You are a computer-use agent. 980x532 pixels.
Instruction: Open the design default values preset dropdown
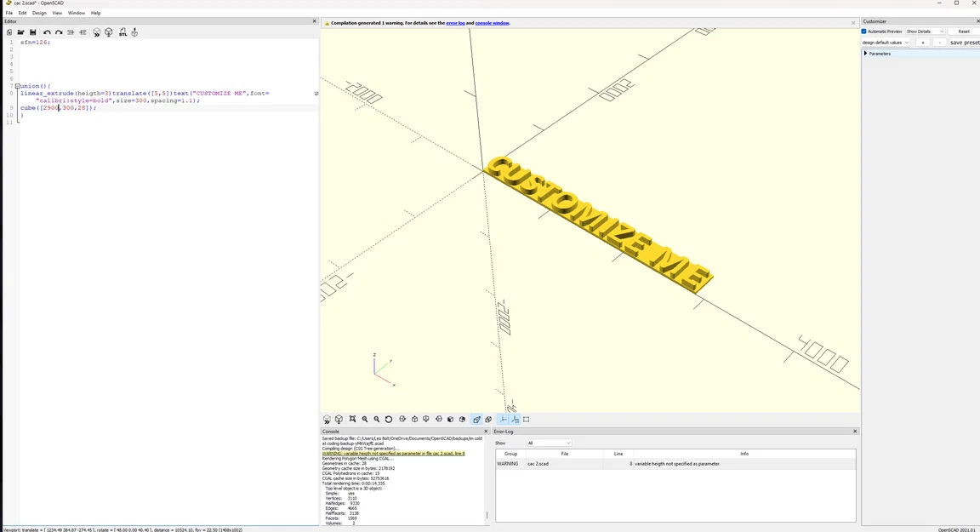click(x=886, y=43)
